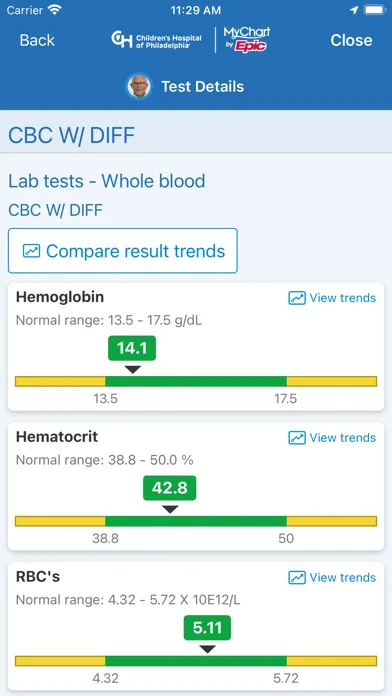Open View trends for RBC's
The width and height of the screenshot is (392, 696).
pyautogui.click(x=333, y=577)
